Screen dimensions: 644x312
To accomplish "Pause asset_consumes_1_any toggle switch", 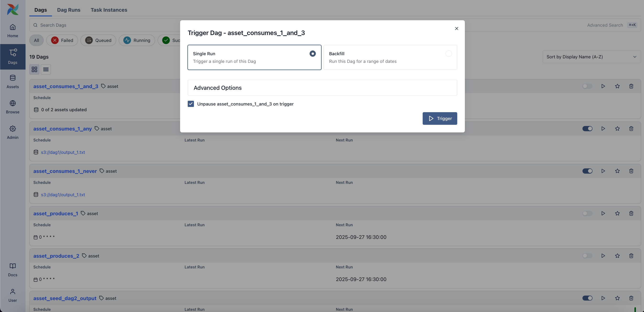I will [587, 129].
